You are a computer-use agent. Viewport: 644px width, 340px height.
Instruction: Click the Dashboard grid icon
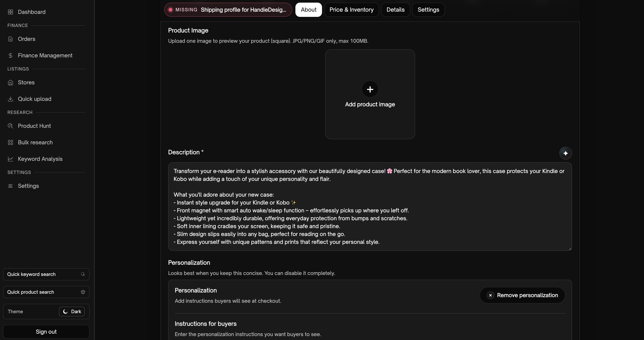[x=10, y=12]
